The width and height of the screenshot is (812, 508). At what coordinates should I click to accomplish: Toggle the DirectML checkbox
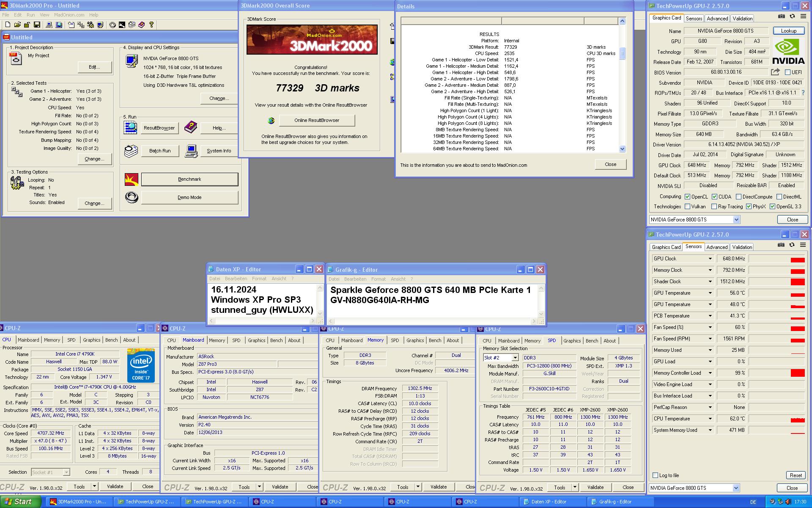pyautogui.click(x=779, y=196)
